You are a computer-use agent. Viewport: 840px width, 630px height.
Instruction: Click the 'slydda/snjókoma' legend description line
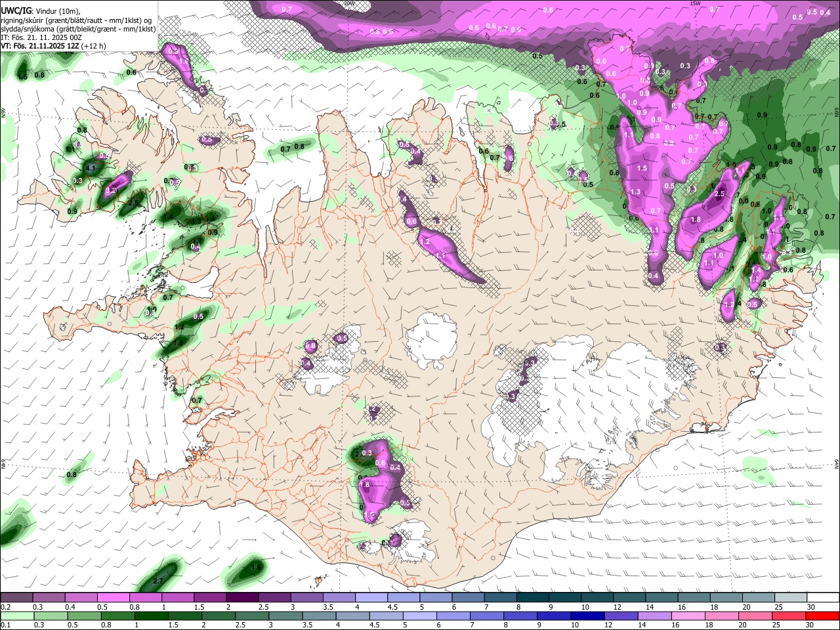[x=78, y=29]
